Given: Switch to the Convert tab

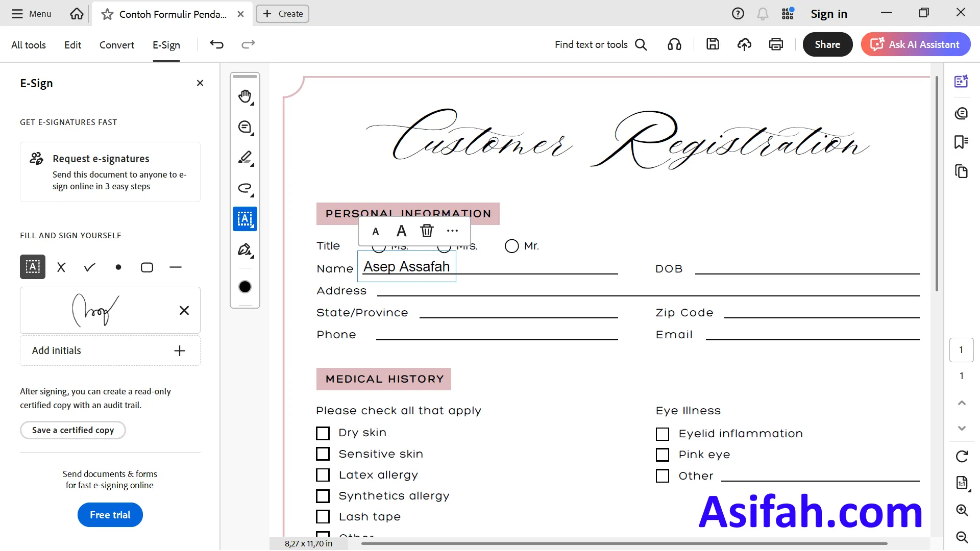Looking at the screenshot, I should (x=117, y=45).
